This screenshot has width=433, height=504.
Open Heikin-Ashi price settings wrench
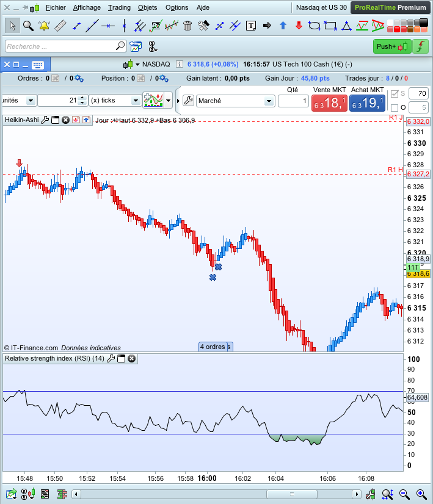coord(45,120)
